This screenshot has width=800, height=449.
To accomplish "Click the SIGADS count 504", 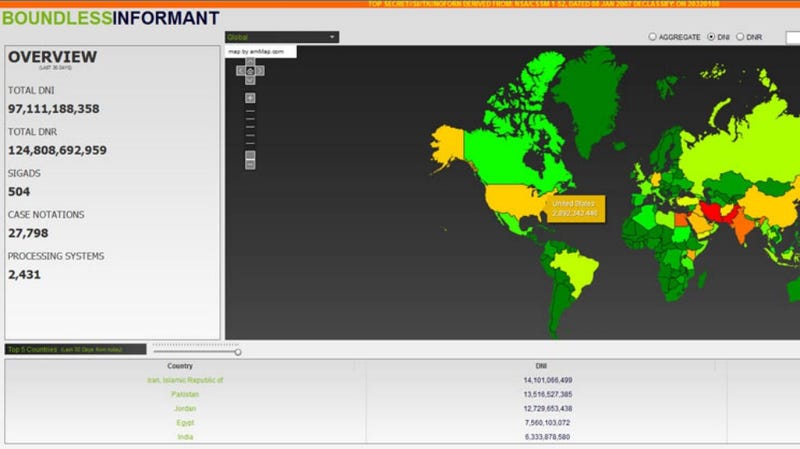I will tap(19, 192).
